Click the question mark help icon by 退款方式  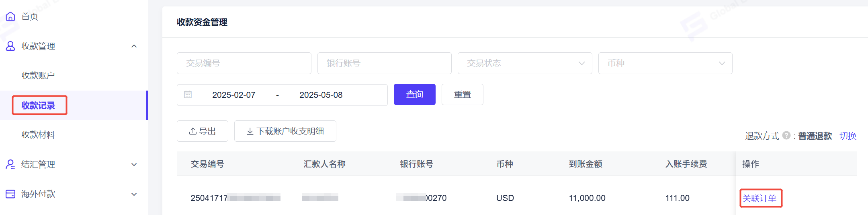tap(786, 136)
